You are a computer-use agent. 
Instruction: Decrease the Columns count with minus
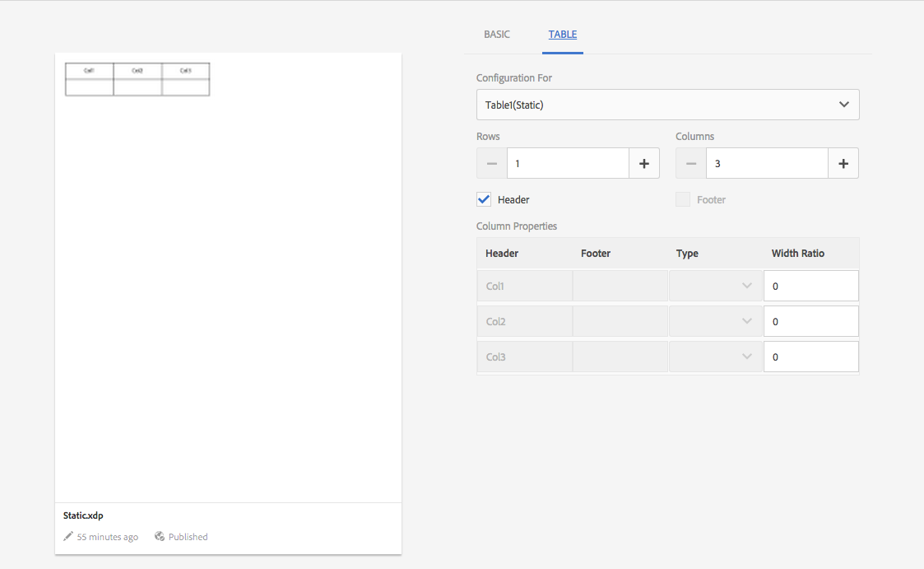point(691,164)
